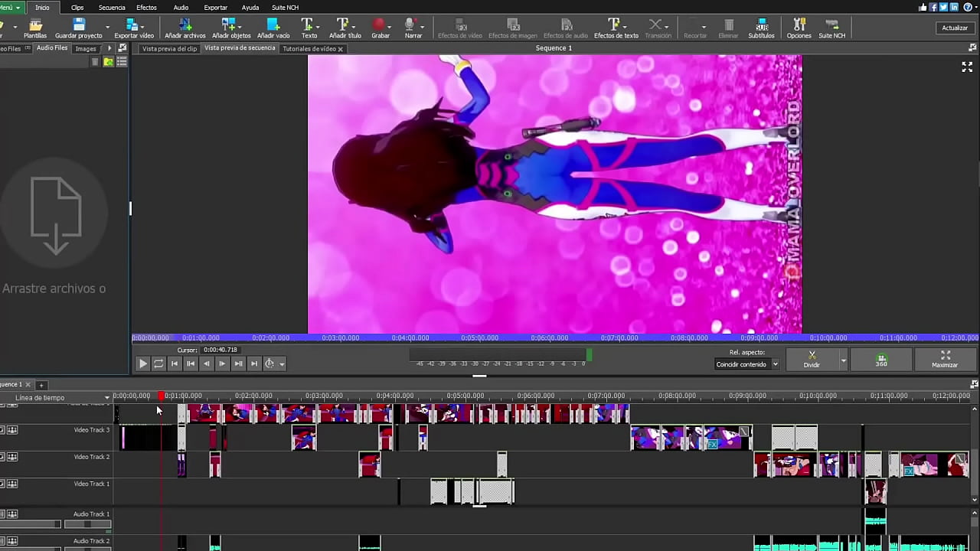The width and height of the screenshot is (980, 551).
Task: Click the Actualizar button
Action: pos(955,28)
